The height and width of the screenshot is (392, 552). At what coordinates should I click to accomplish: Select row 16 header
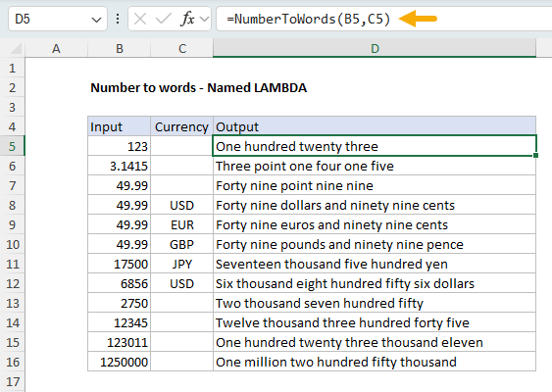[13, 362]
